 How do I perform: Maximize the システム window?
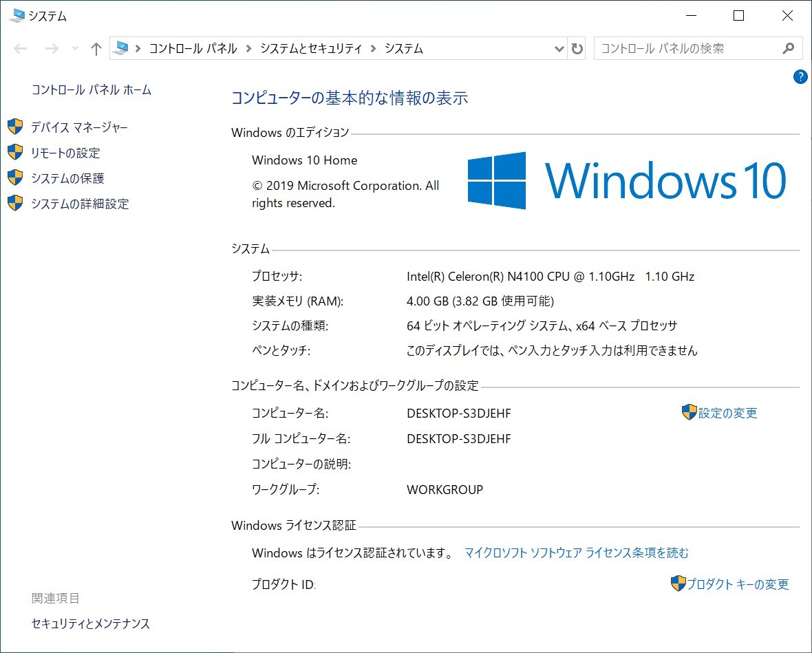739,16
